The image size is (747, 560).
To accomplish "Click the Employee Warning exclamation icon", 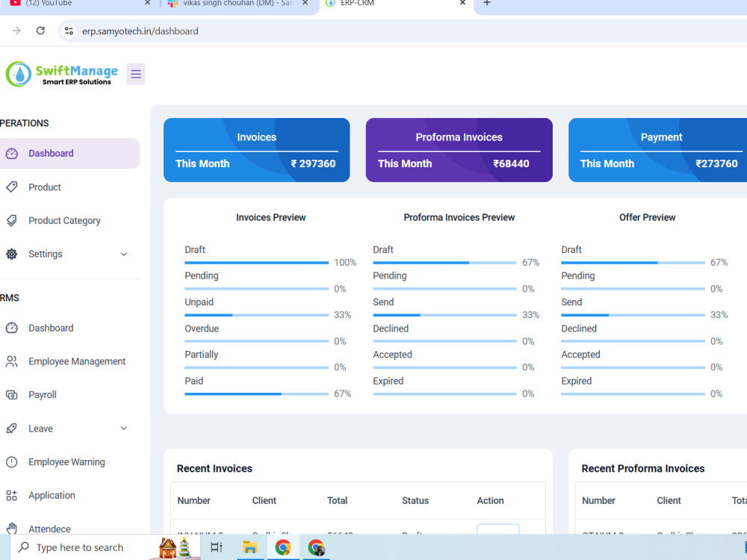I will (x=12, y=462).
